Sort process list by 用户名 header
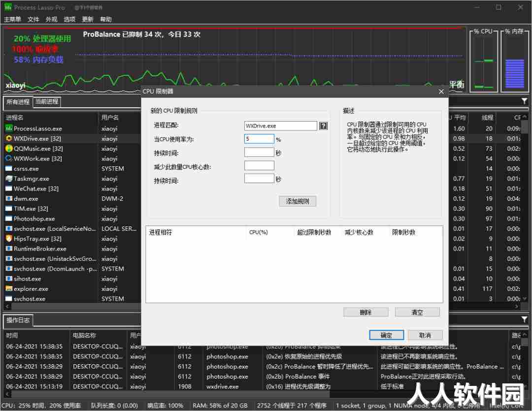This screenshot has width=532, height=411. click(x=119, y=118)
